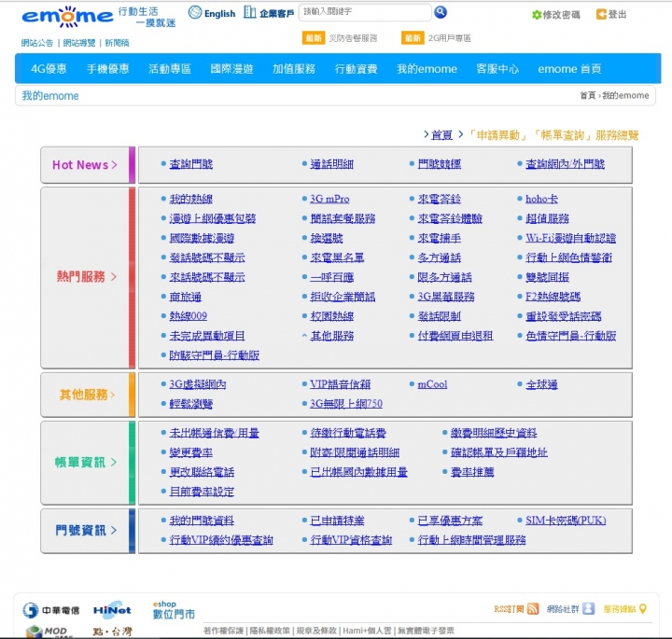Image resolution: width=672 pixels, height=639 pixels.
Task: Click 中華電信 logo in footer
Action: 51,610
